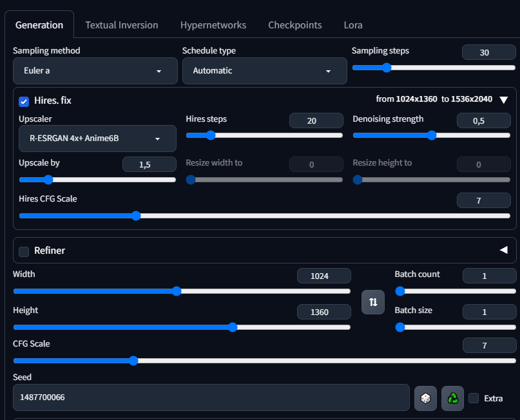Click the Height number field
Screen dimensions: 520x420
pos(324,312)
